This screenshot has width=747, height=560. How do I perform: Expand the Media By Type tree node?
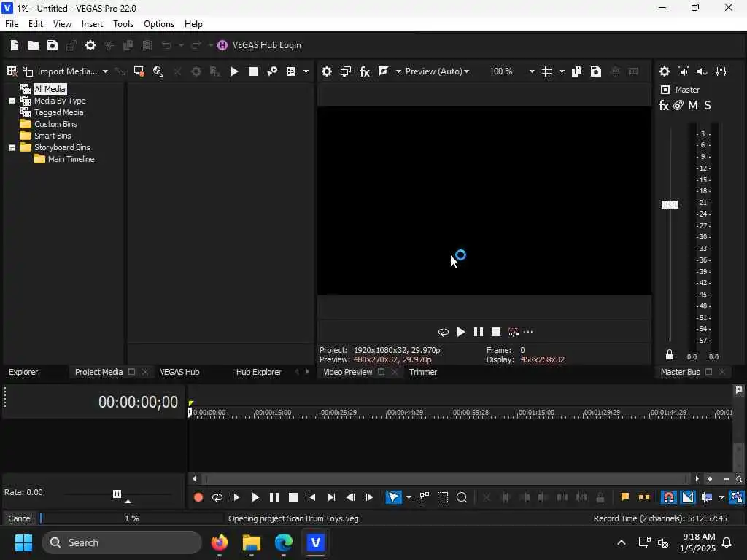coord(12,101)
